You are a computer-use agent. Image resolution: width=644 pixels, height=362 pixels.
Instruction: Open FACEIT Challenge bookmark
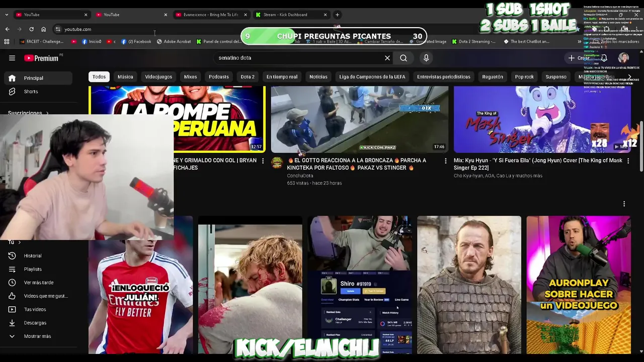[41, 42]
